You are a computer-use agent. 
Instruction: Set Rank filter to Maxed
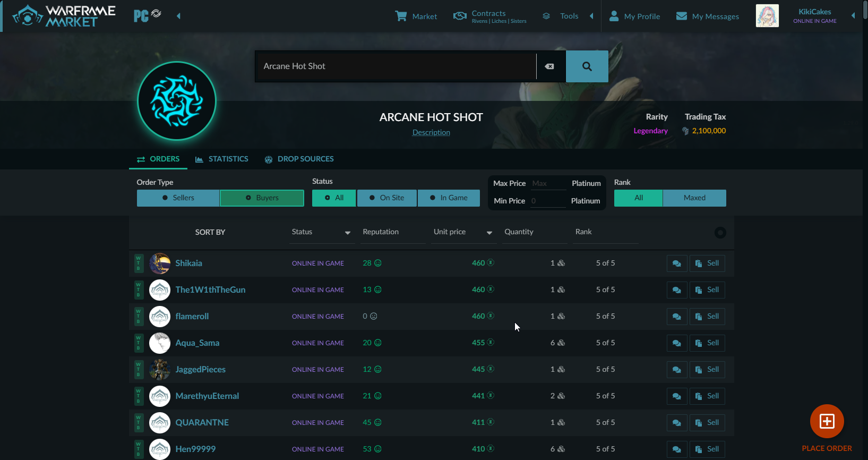coord(694,198)
